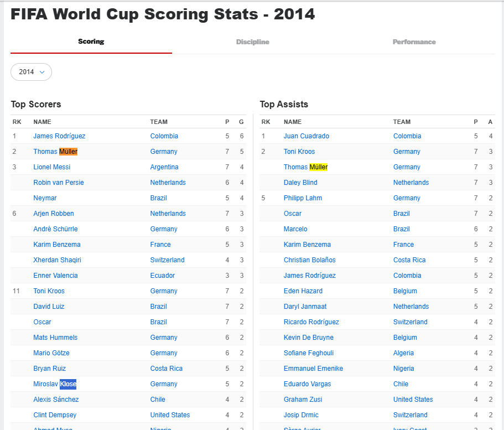Select the Neymar player link

pos(45,198)
